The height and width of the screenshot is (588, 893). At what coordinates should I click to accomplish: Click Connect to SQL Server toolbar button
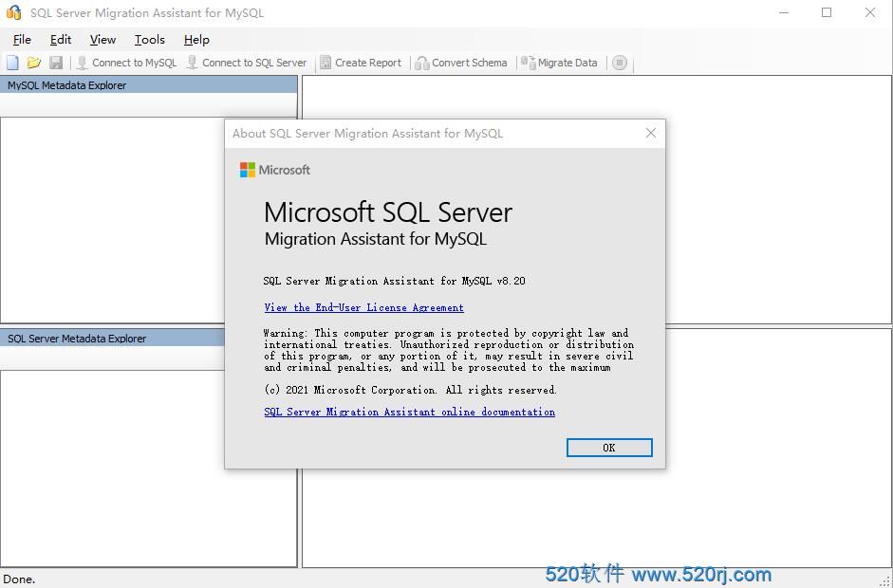tap(247, 63)
